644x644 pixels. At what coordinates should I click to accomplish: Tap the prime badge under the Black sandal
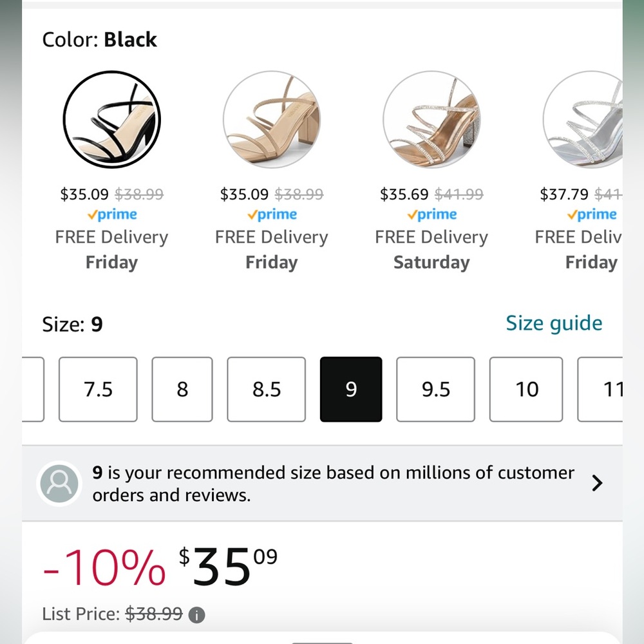[x=112, y=214]
